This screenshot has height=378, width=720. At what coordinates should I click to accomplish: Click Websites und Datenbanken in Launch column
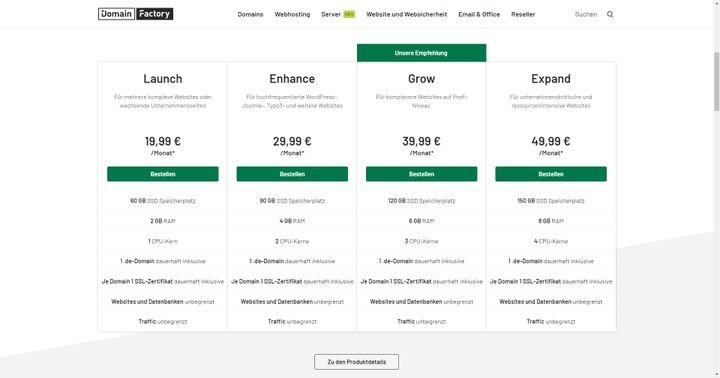[163, 301]
